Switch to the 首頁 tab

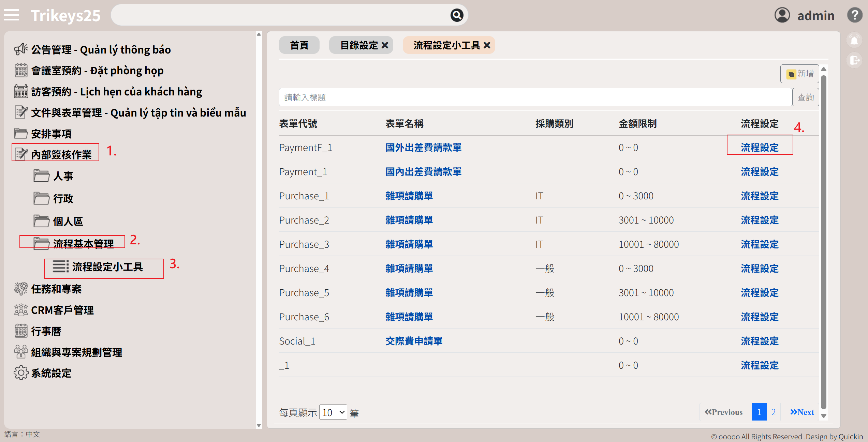click(x=299, y=45)
